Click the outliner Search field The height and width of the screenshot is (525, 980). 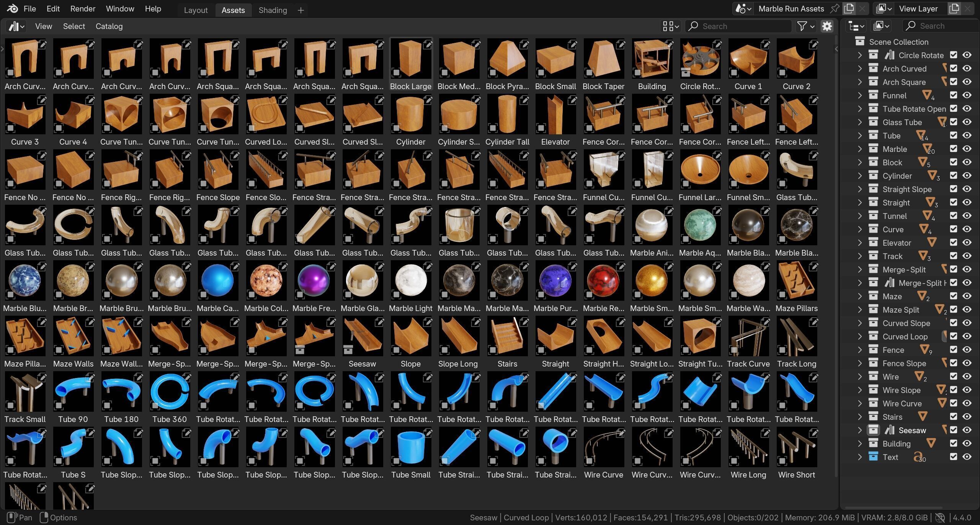point(941,26)
